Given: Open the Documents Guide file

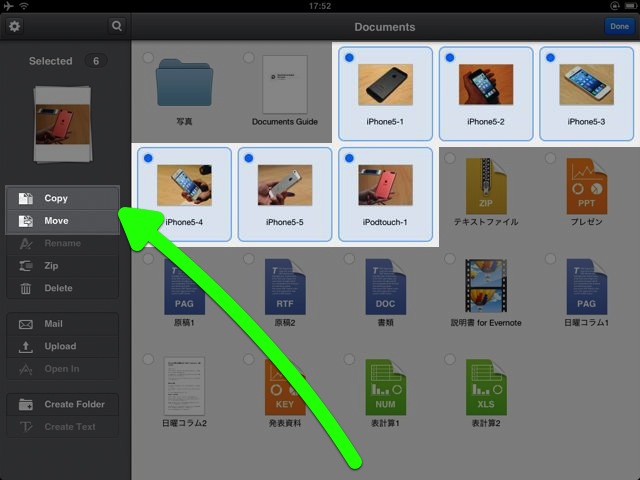Looking at the screenshot, I should click(285, 84).
